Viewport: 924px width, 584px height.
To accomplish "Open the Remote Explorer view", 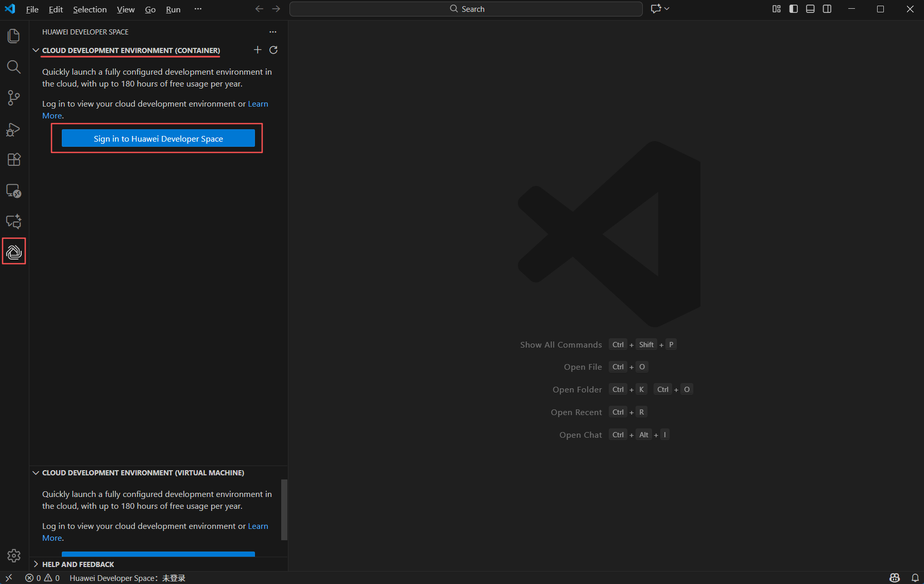I will (x=14, y=191).
